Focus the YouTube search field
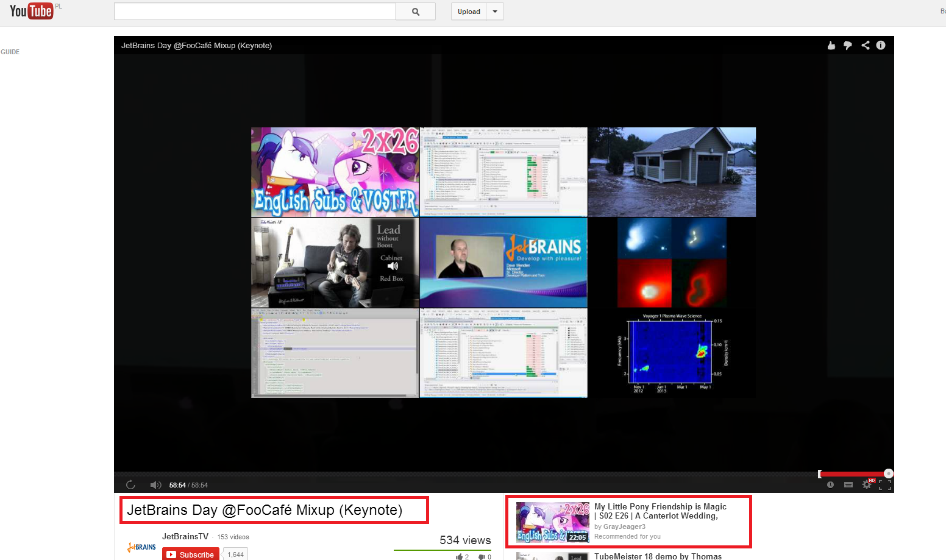 [x=255, y=12]
